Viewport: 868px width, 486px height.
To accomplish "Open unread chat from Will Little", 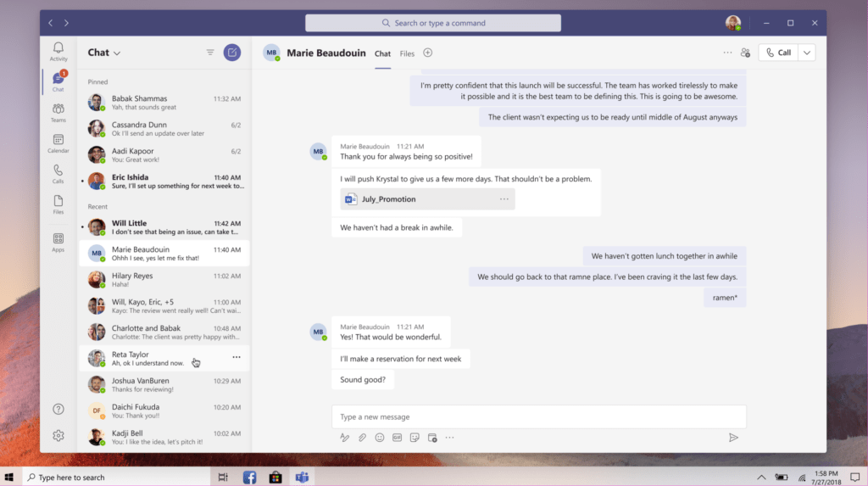I will coord(164,227).
